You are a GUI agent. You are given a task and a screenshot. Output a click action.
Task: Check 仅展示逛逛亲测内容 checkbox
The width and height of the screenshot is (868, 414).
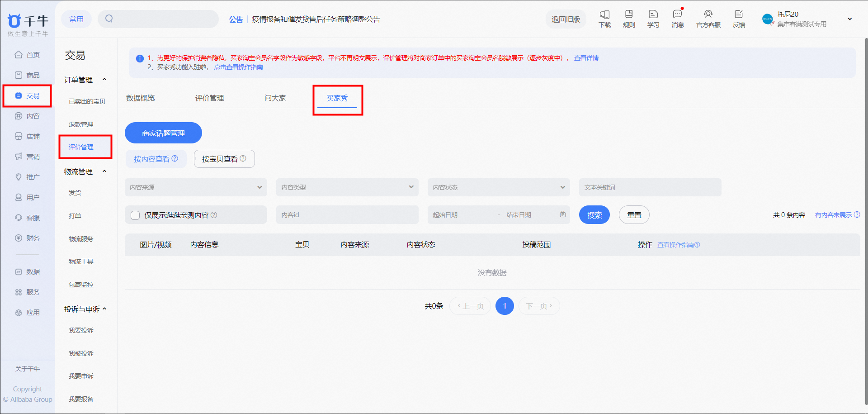135,215
